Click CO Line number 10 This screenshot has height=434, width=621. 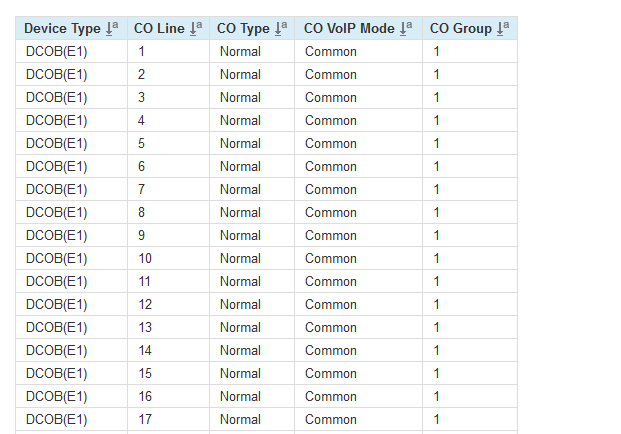(x=145, y=258)
